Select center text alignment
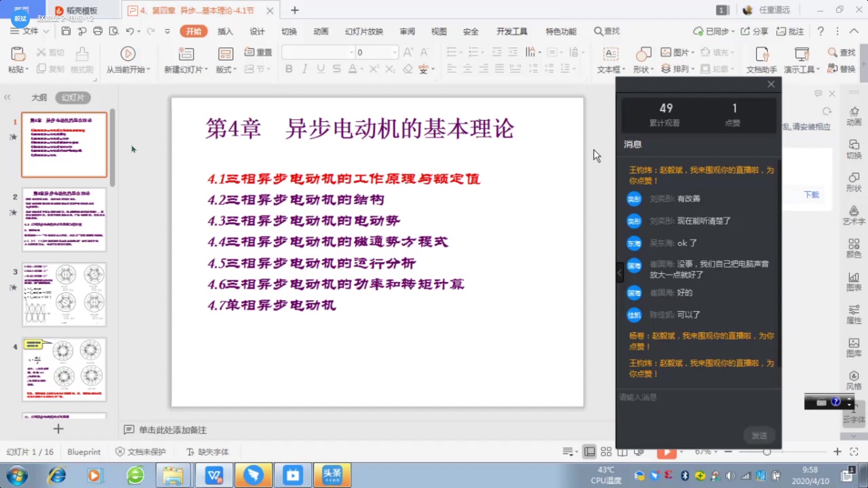The height and width of the screenshot is (488, 868). [467, 69]
